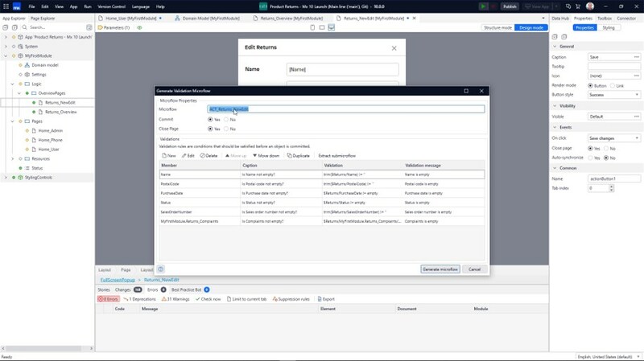Click the Edit validation pencil icon

point(184,155)
